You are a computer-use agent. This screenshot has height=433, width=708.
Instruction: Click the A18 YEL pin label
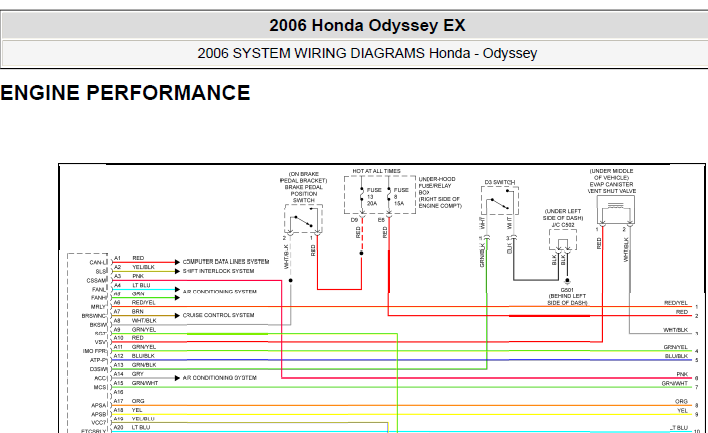click(x=128, y=410)
